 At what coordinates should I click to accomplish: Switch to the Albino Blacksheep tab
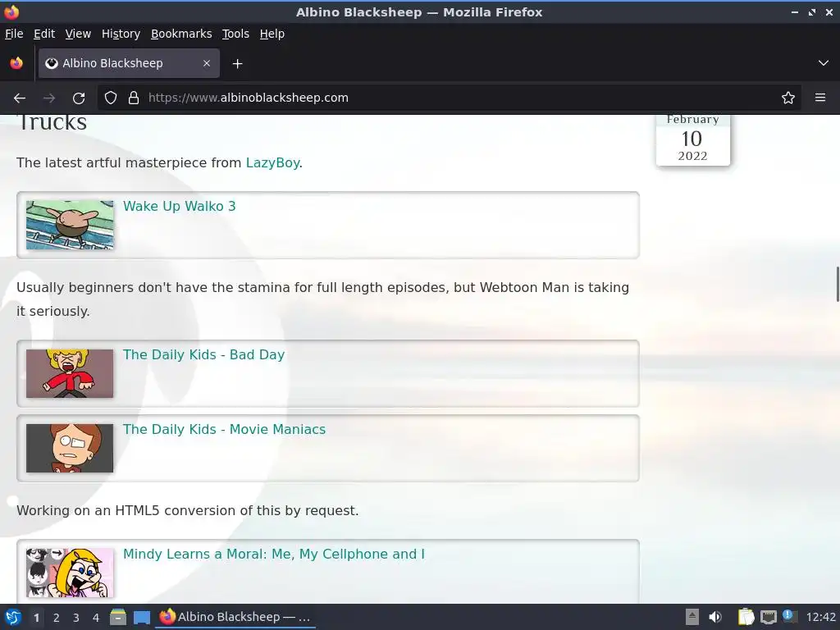click(129, 63)
